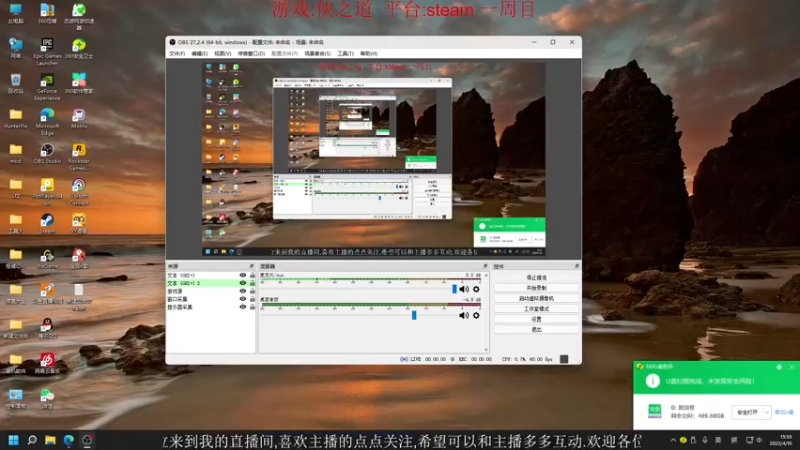Click 启动虚拟摄像机 virtual camera button

click(536, 298)
